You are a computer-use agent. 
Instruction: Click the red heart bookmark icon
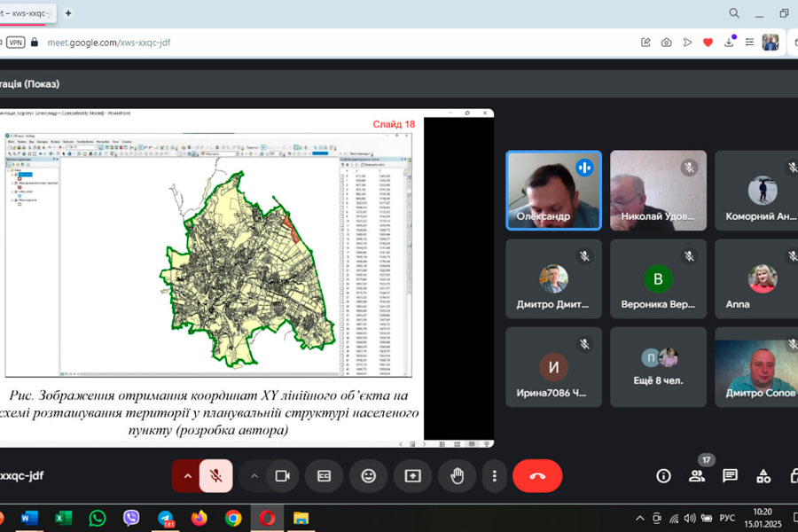[x=708, y=43]
